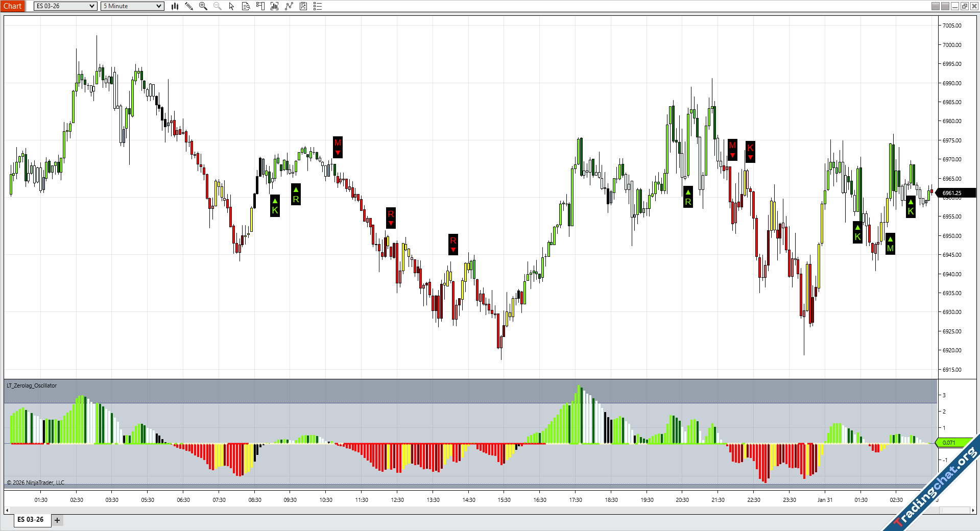Select the Cursor pointer tool
Viewport: 980px width, 531px height.
coord(231,6)
